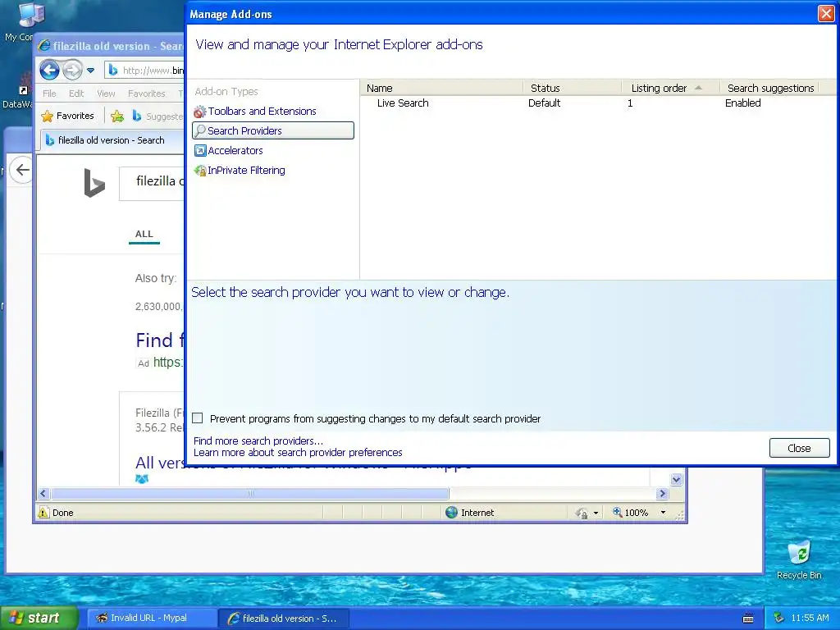The width and height of the screenshot is (840, 630).
Task: Sort by Search suggestions column header
Action: coord(770,88)
